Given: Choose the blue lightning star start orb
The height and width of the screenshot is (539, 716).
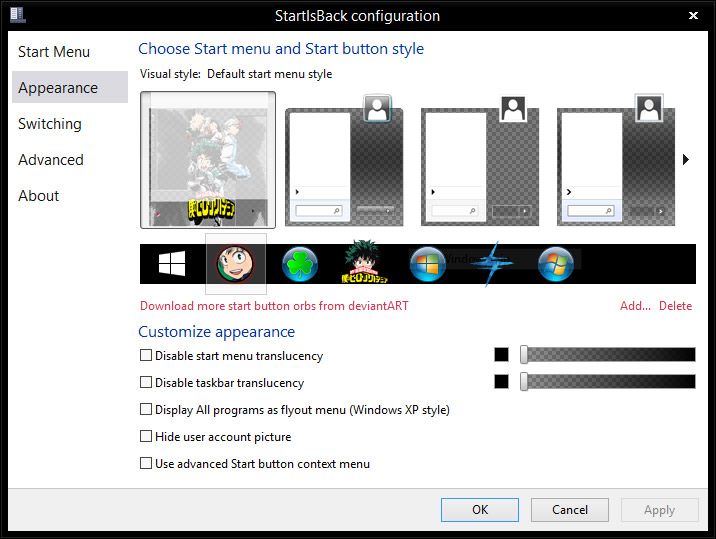Looking at the screenshot, I should point(492,264).
